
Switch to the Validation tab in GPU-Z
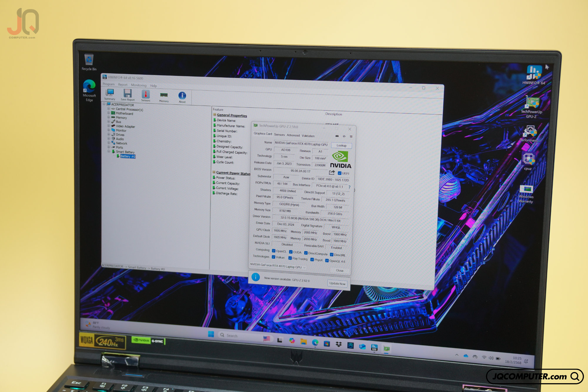coord(308,136)
